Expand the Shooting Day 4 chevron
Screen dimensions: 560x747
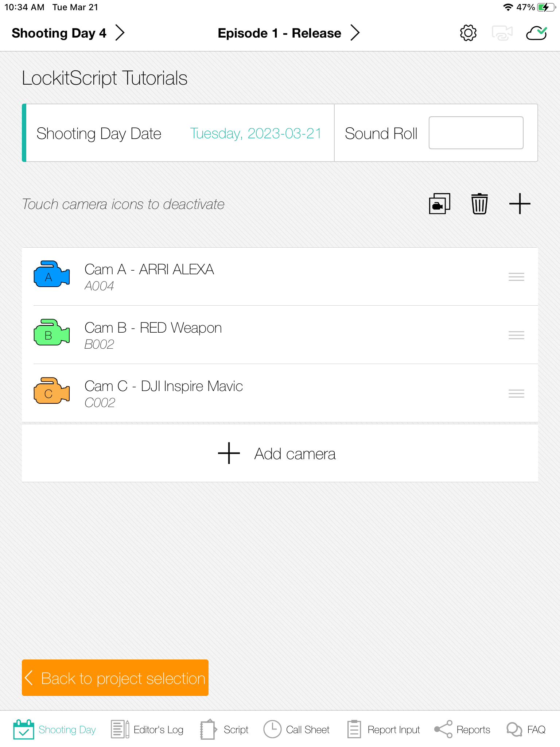120,33
